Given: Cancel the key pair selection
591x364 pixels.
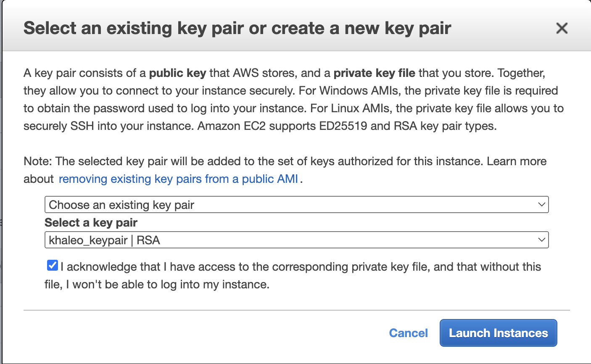Looking at the screenshot, I should tap(408, 333).
